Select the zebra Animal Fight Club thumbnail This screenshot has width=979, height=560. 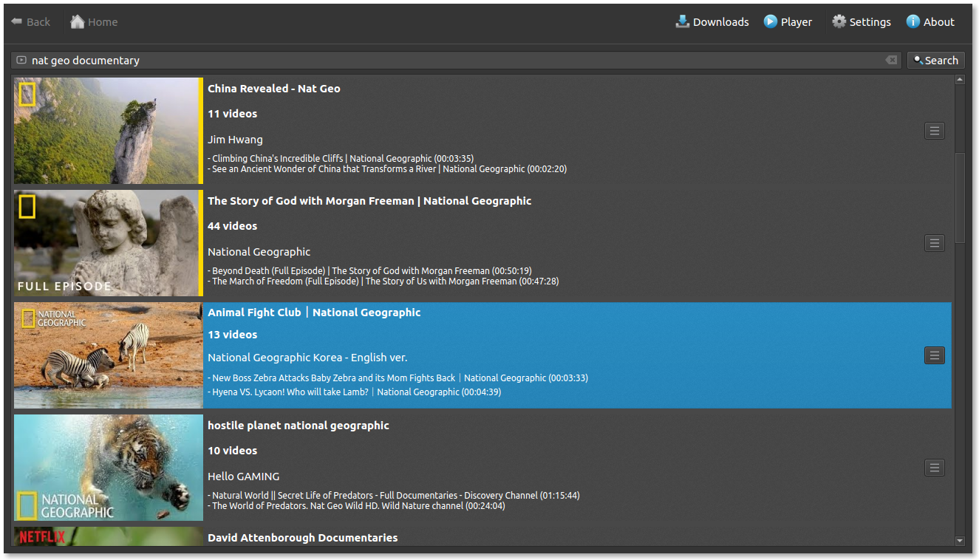[108, 355]
